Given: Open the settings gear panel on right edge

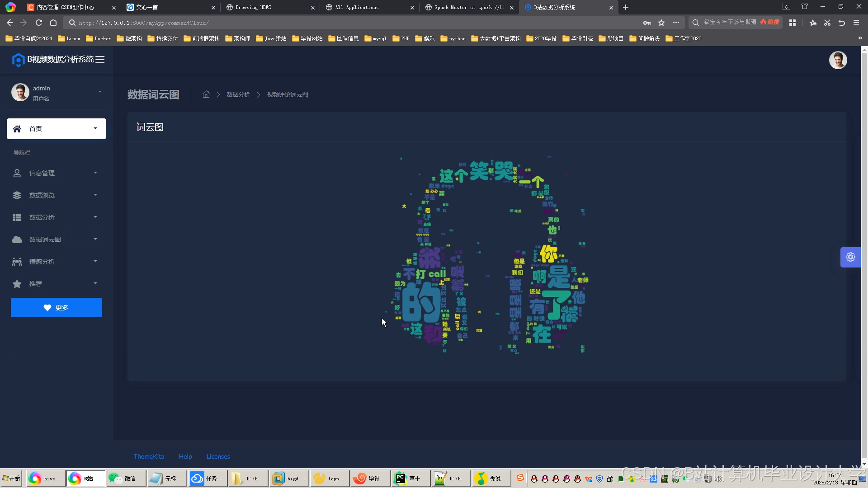Looking at the screenshot, I should click(850, 257).
